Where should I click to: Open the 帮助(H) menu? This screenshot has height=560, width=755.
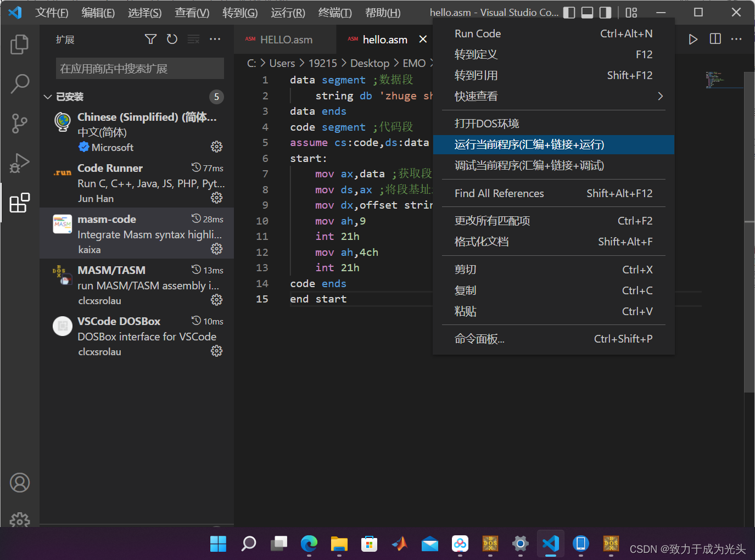click(383, 13)
